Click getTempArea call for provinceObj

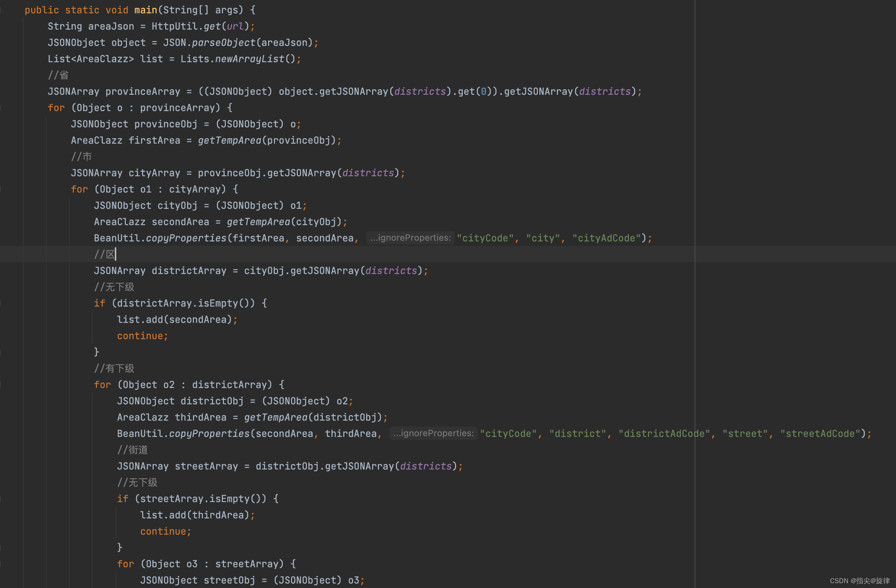click(x=230, y=140)
